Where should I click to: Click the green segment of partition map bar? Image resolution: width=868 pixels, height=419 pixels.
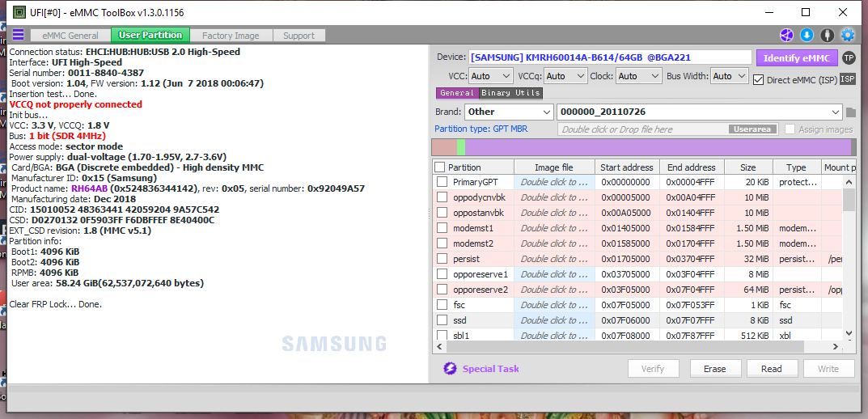(461, 147)
